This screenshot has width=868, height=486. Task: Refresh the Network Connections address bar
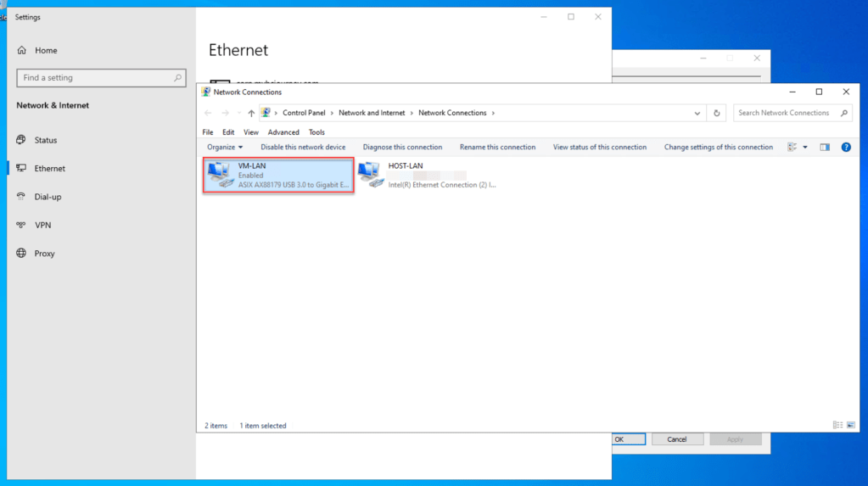717,113
